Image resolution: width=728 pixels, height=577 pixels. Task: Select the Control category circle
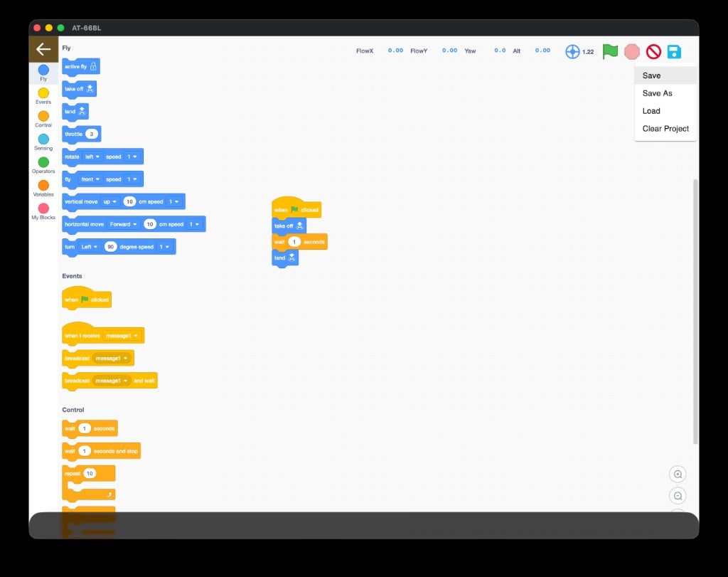[x=43, y=116]
